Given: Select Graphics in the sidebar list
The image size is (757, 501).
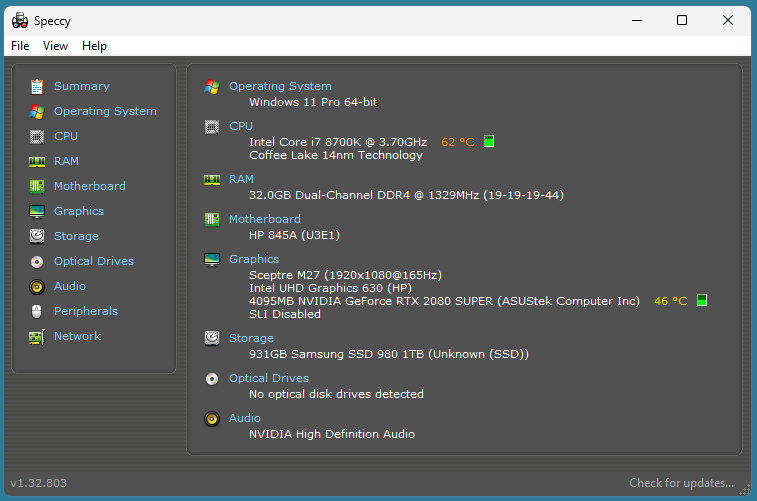Looking at the screenshot, I should tap(79, 211).
